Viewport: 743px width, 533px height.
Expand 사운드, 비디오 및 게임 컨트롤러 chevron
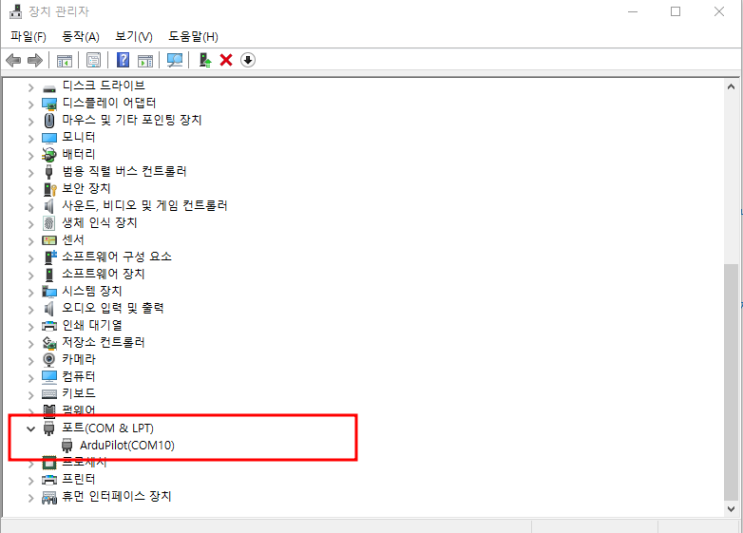[x=31, y=207]
